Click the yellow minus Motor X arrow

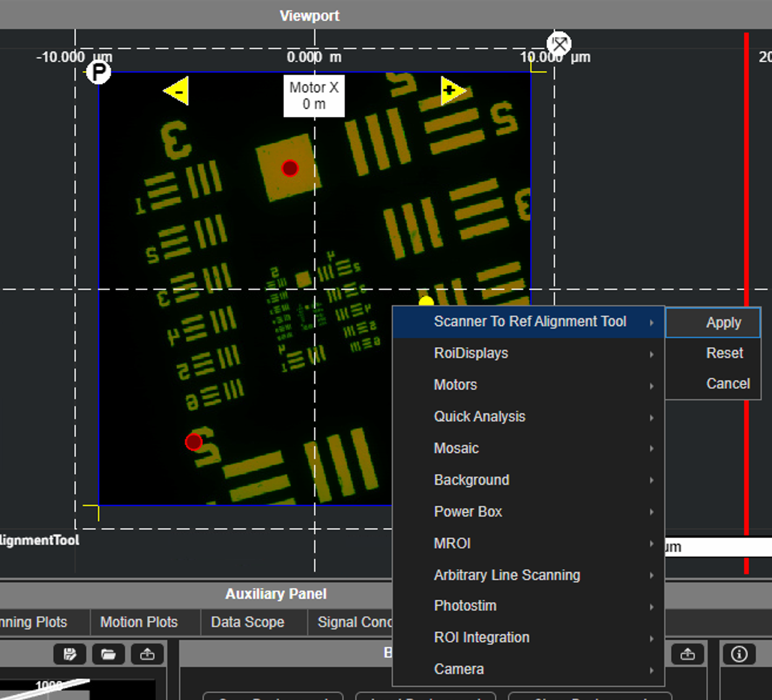(x=177, y=92)
